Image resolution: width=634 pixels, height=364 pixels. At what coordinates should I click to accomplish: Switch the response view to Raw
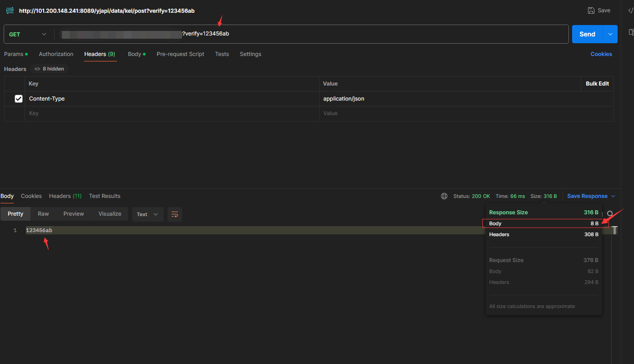[43, 214]
